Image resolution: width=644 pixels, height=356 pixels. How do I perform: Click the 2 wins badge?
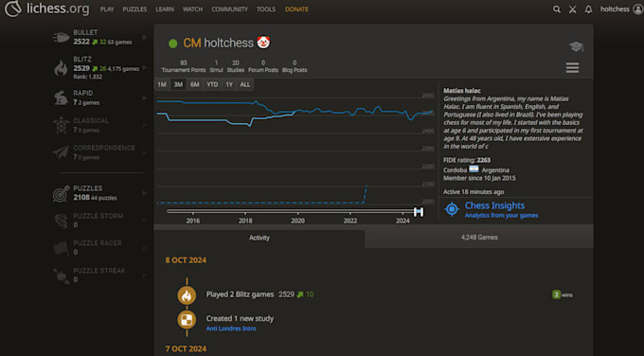[x=563, y=294]
